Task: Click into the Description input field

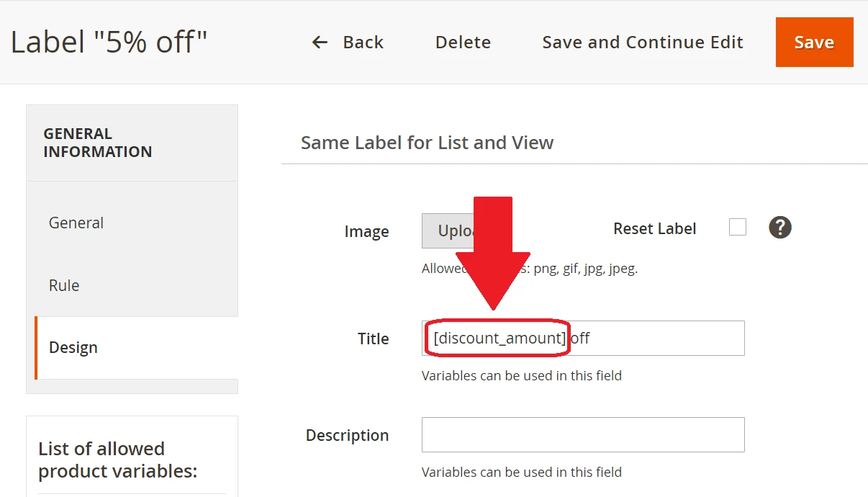Action: click(583, 435)
